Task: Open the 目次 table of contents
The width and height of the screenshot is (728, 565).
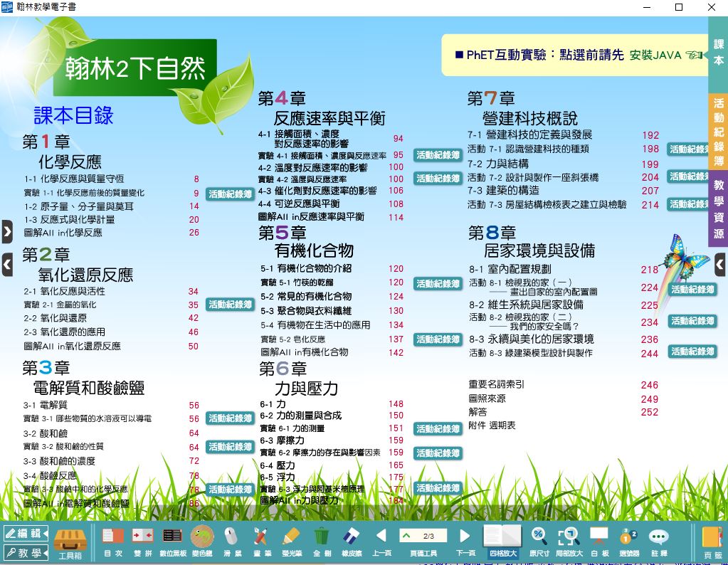Action: pos(112,541)
